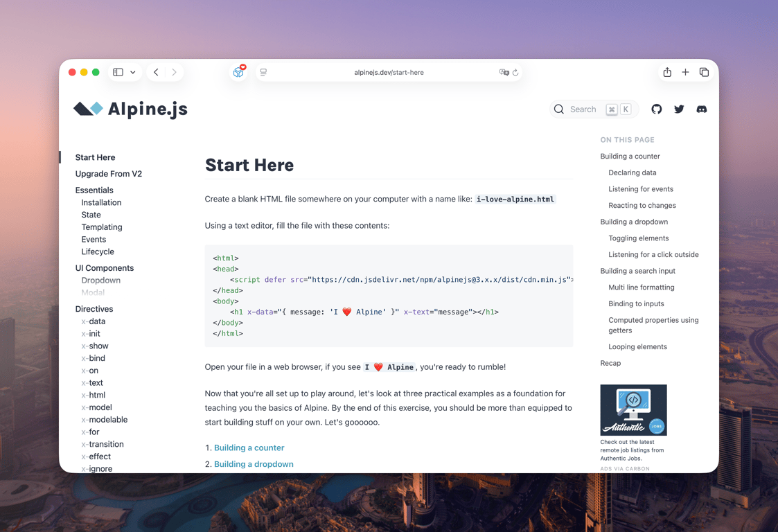Jump to Looping elements section
778x532 pixels.
point(637,347)
